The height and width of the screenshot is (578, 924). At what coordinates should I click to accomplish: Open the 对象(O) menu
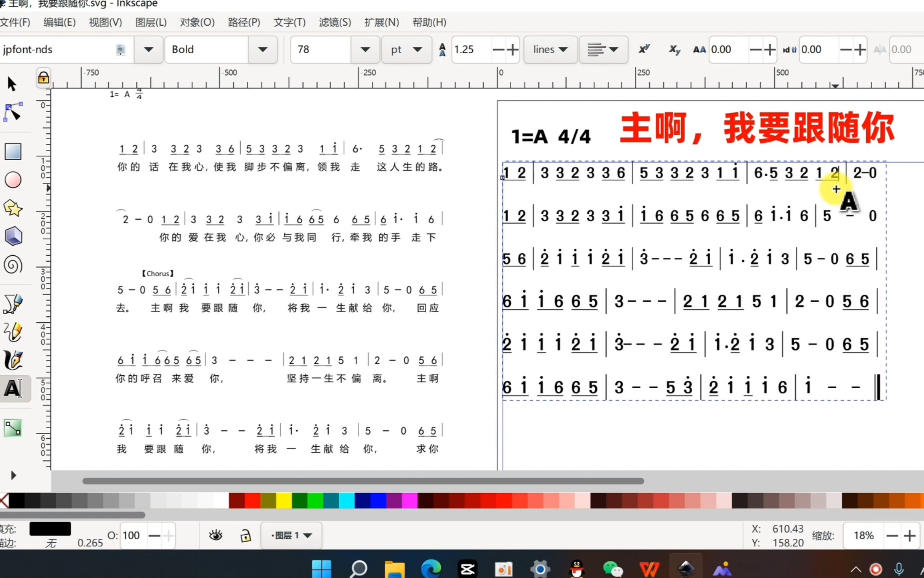click(x=197, y=22)
